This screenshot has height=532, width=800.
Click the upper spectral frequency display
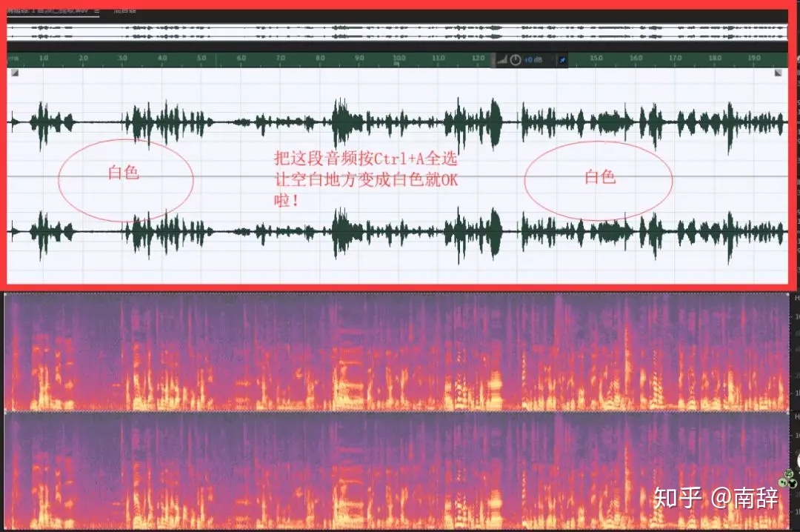[397, 352]
